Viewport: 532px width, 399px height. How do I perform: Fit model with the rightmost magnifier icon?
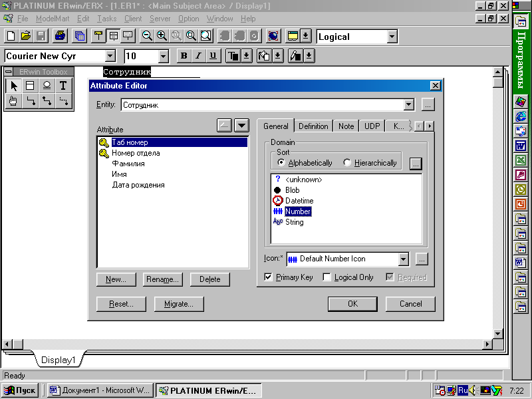(x=206, y=36)
